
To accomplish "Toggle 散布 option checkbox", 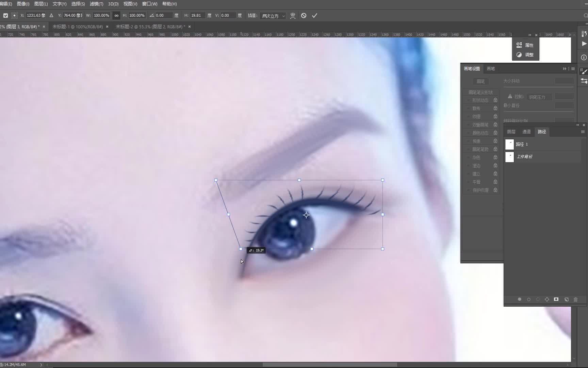I will (x=468, y=108).
